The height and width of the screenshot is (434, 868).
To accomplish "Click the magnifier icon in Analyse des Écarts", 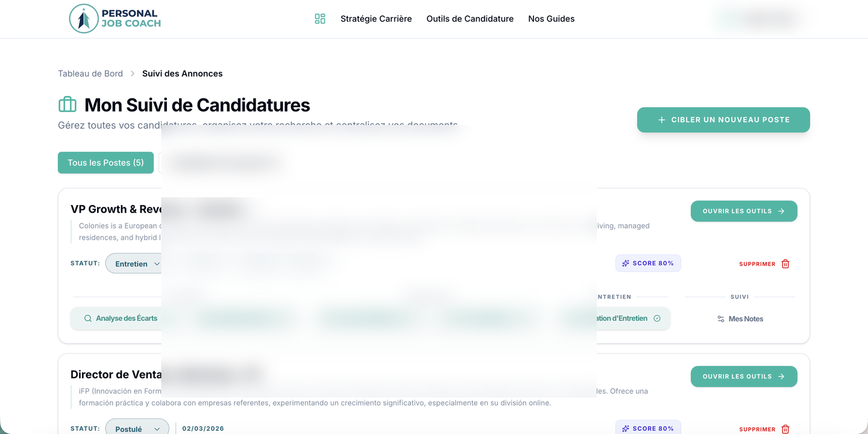I will [x=88, y=318].
